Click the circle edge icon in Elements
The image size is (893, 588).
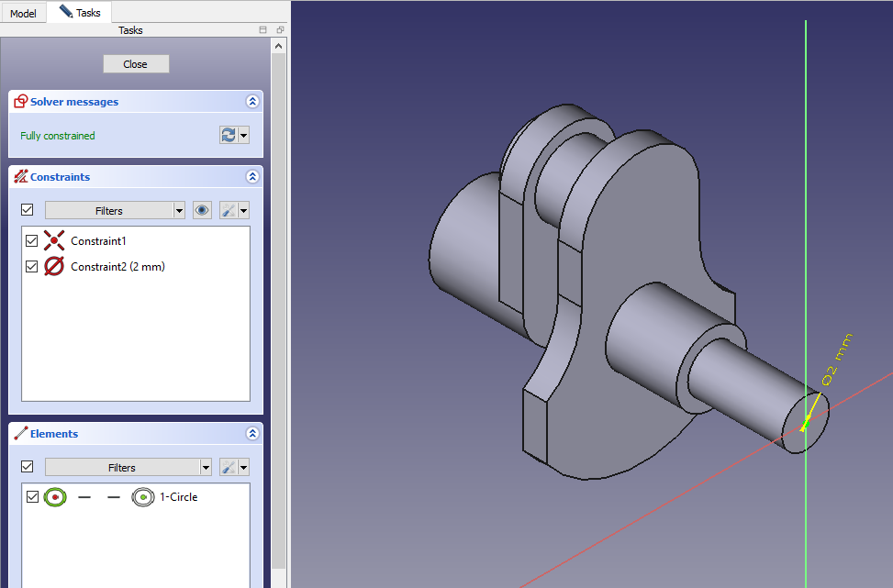(x=55, y=497)
